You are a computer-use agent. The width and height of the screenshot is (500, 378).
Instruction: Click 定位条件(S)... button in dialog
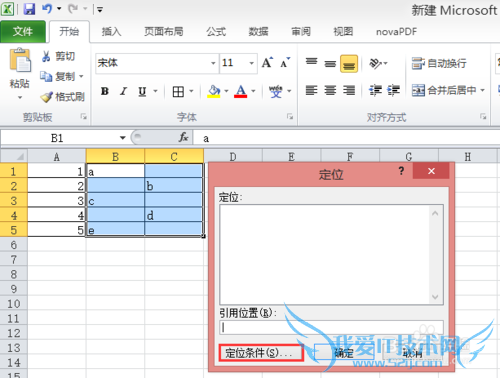261,353
